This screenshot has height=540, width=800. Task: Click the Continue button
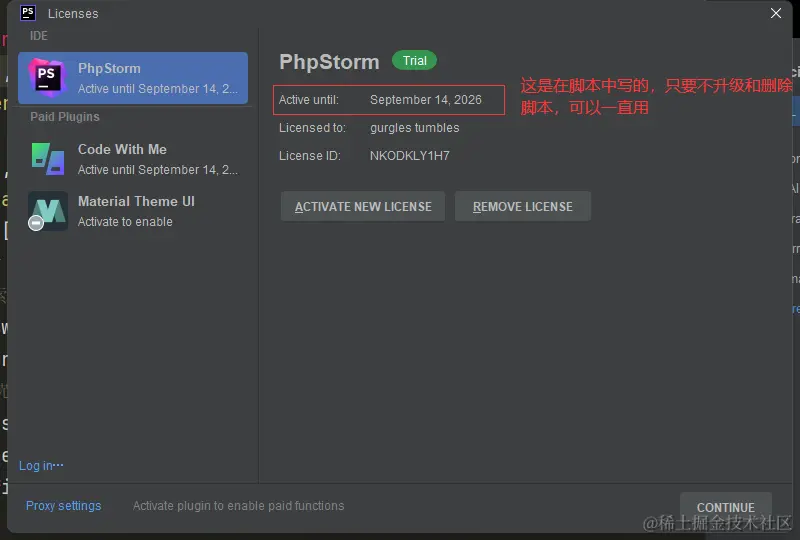[x=726, y=507]
